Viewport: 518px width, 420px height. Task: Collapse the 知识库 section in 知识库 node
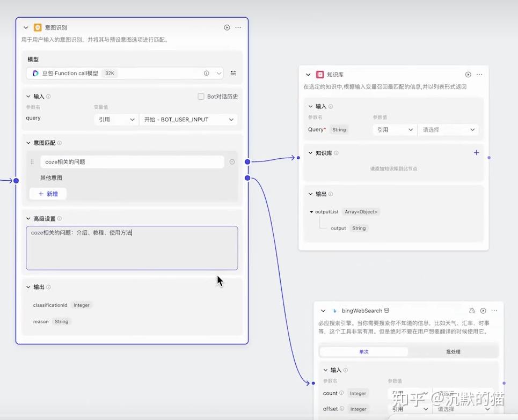(311, 153)
